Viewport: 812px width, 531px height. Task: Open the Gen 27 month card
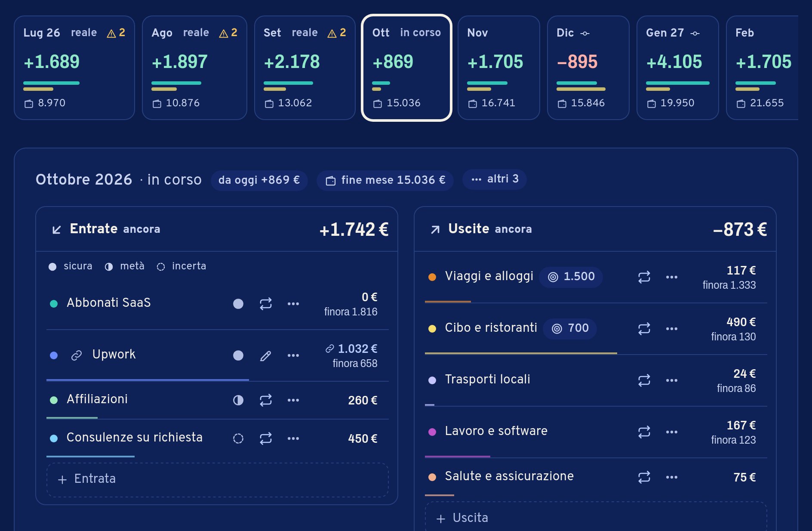coord(678,68)
